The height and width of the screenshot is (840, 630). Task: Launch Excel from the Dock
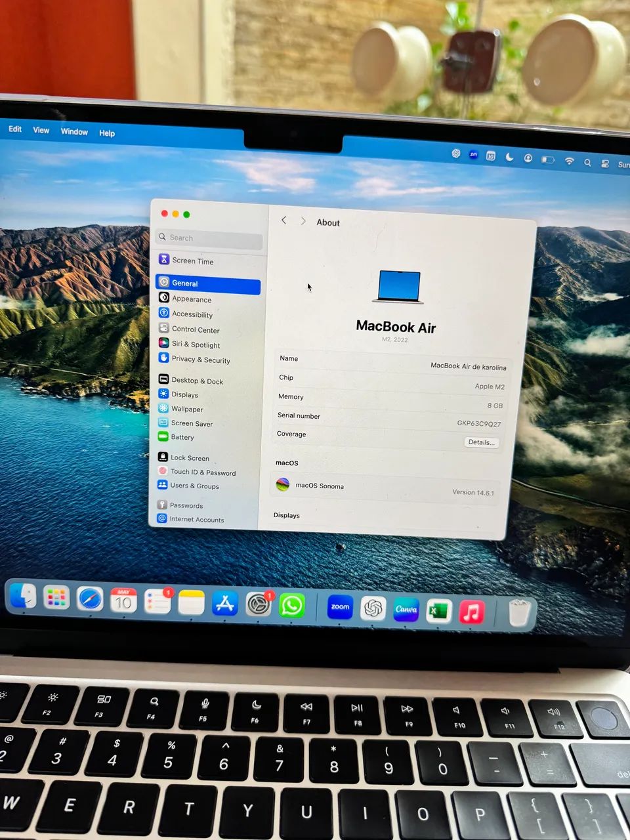439,612
